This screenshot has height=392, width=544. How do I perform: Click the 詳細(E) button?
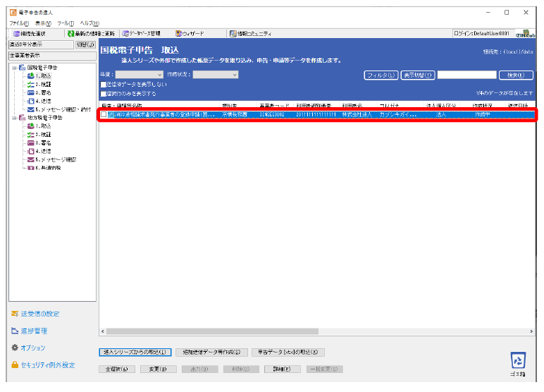[x=282, y=369]
